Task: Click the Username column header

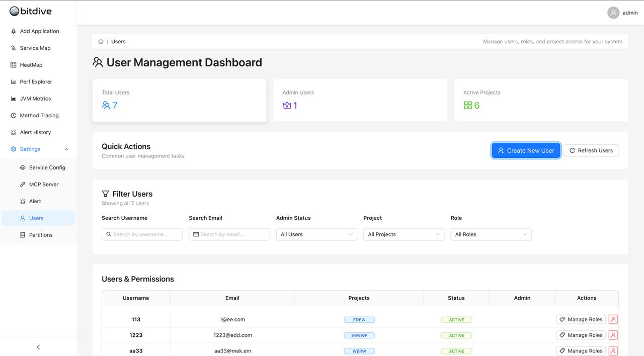Action: click(136, 298)
